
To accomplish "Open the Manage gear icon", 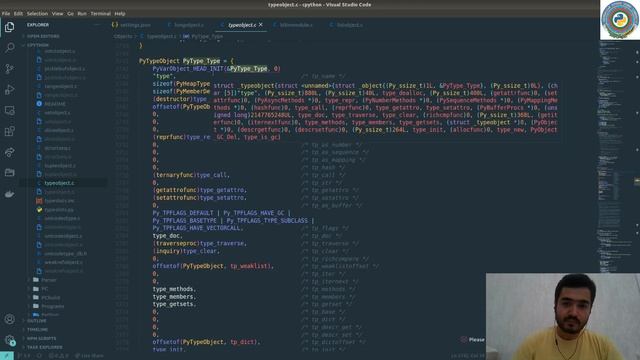I will point(9,340).
